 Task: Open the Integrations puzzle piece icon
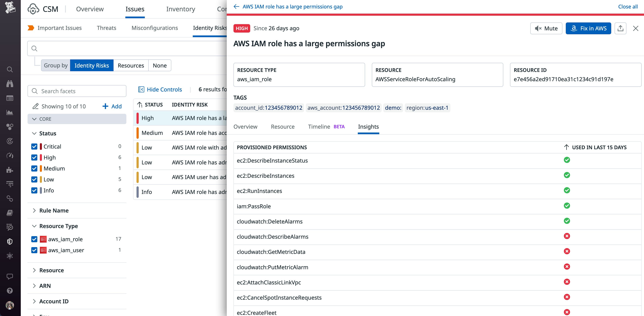point(10,170)
